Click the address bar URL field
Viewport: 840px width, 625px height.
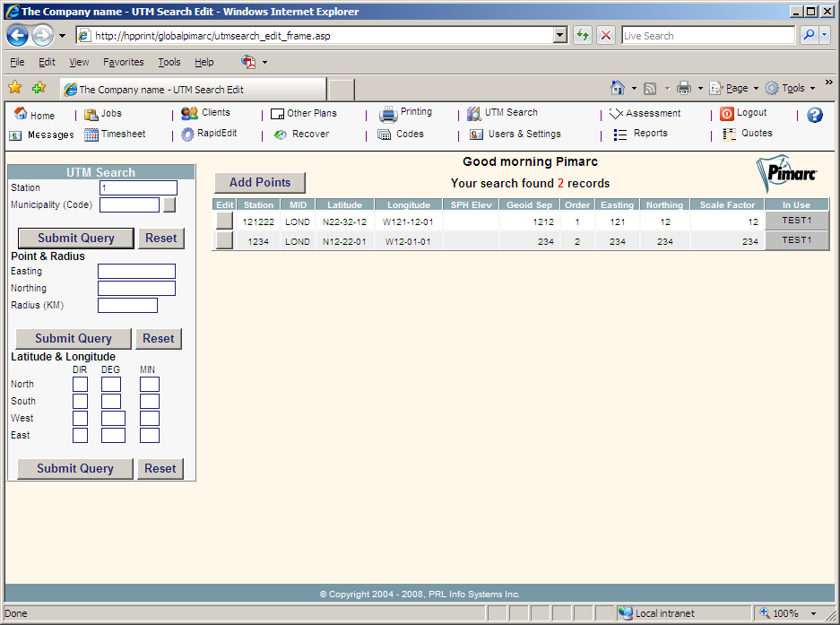[x=322, y=36]
